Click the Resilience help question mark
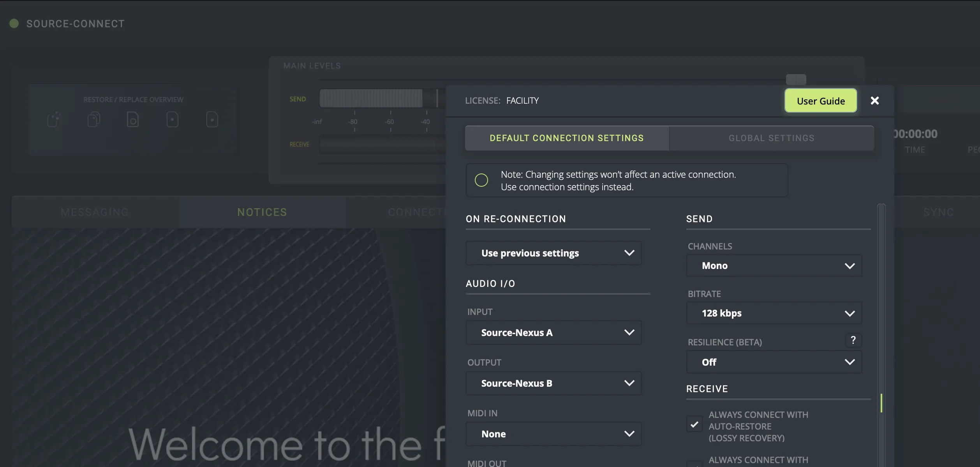This screenshot has width=980, height=467. (853, 340)
